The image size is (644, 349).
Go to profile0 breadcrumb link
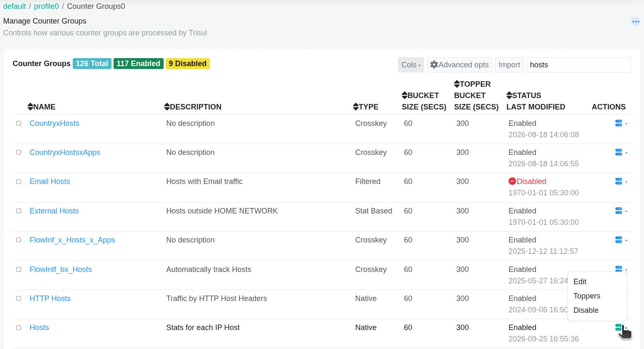(46, 6)
